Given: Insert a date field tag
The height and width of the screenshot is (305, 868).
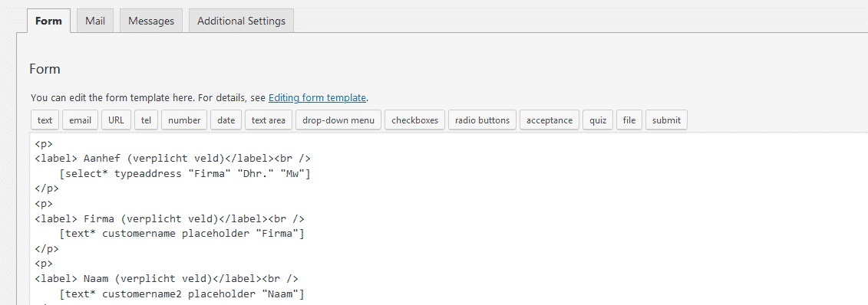Looking at the screenshot, I should coord(226,120).
